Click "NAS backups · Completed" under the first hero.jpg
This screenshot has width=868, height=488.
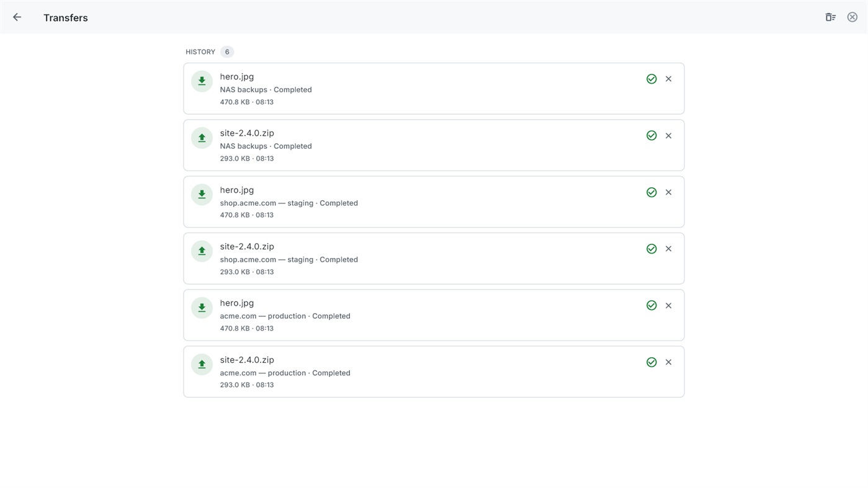266,90
